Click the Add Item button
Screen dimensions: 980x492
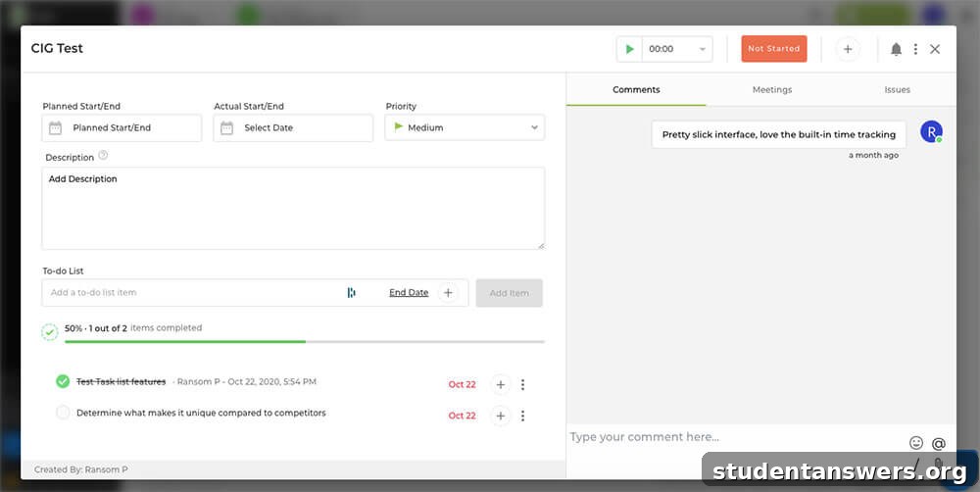[510, 293]
